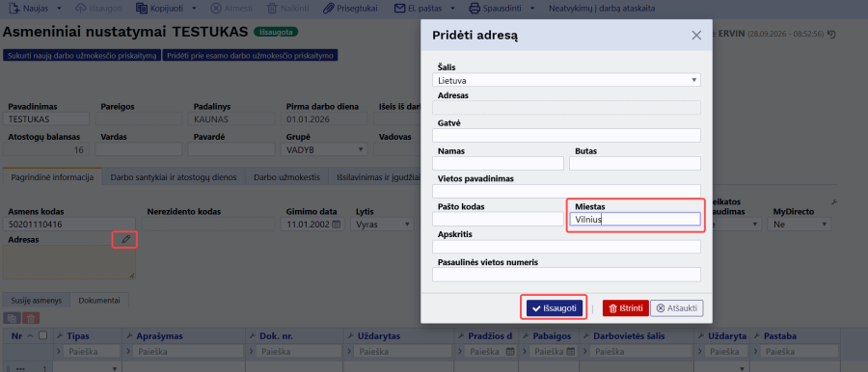Click the wrench icon of the Uždarytas column
This screenshot has height=372, width=868.
point(351,336)
